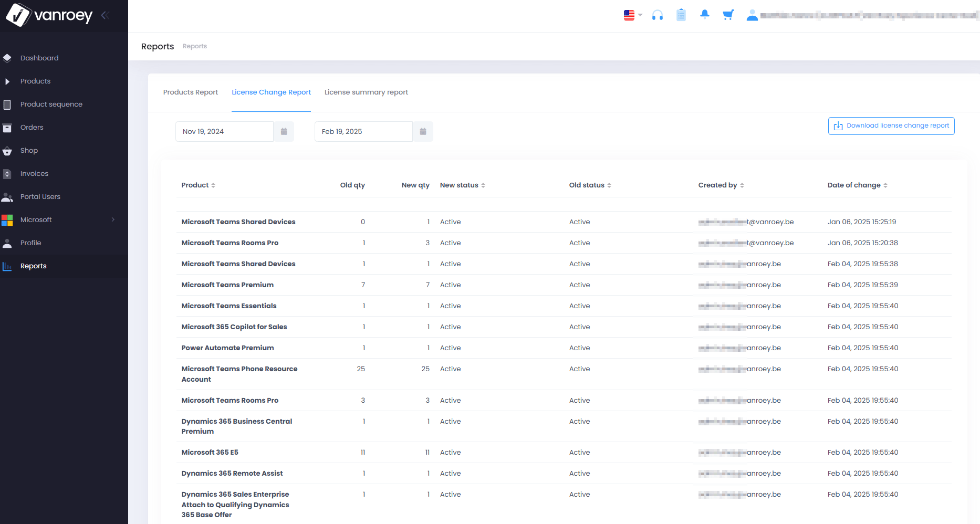The height and width of the screenshot is (524, 980).
Task: Click date Feb 04, 2025 19:55:38
Action: pyautogui.click(x=863, y=264)
